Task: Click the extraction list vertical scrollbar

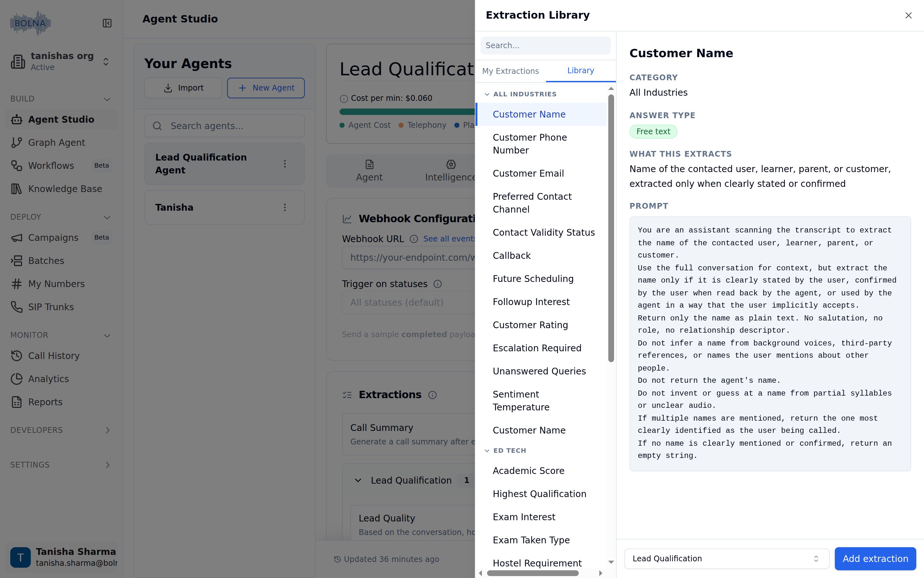Action: [x=611, y=228]
